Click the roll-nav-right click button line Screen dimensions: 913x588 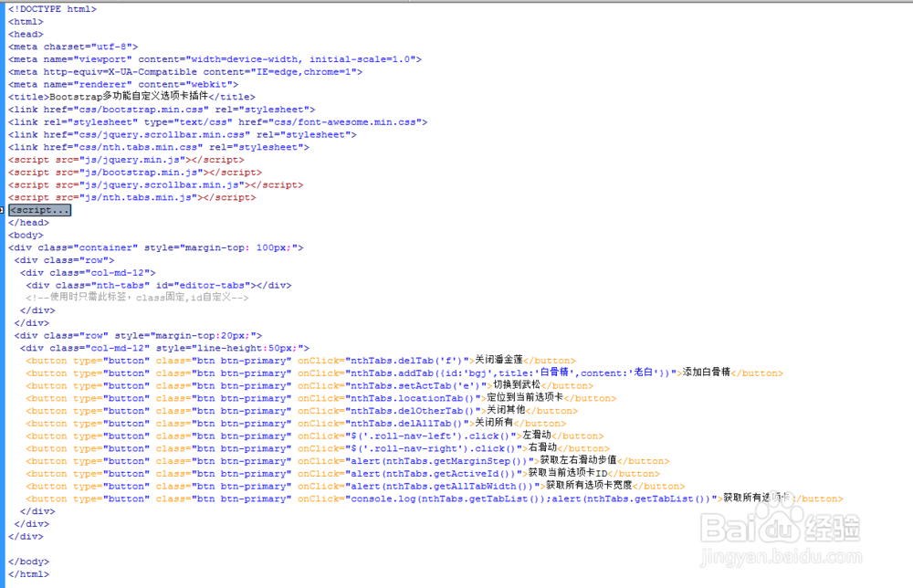point(318,448)
